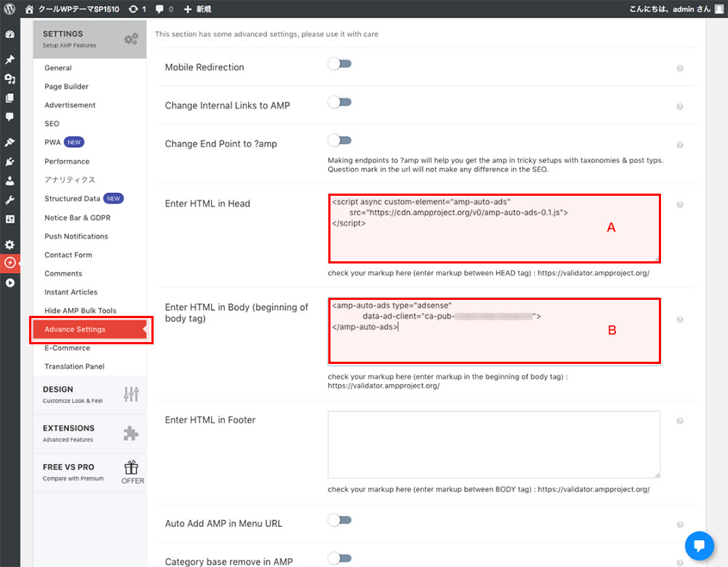Open the AMP lightning icon in sidebar
This screenshot has width=728, height=567.
click(x=9, y=263)
